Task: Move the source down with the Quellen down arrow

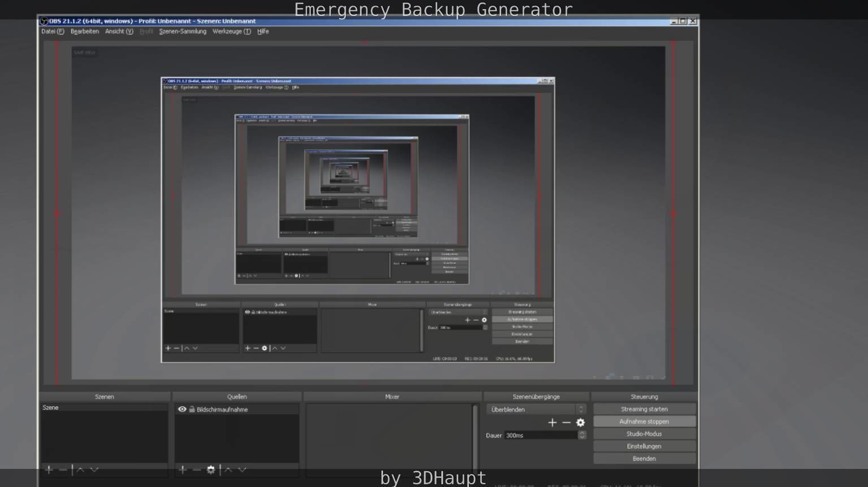Action: click(242, 469)
